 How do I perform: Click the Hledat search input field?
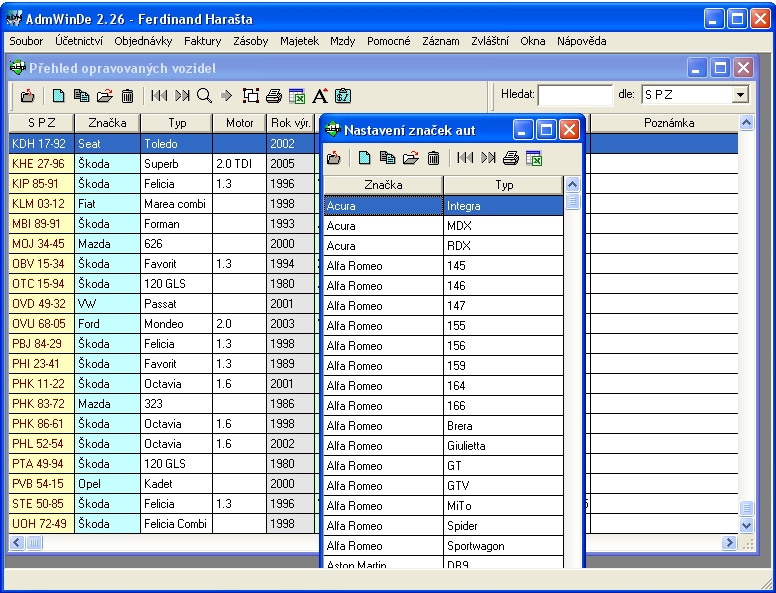pyautogui.click(x=575, y=95)
